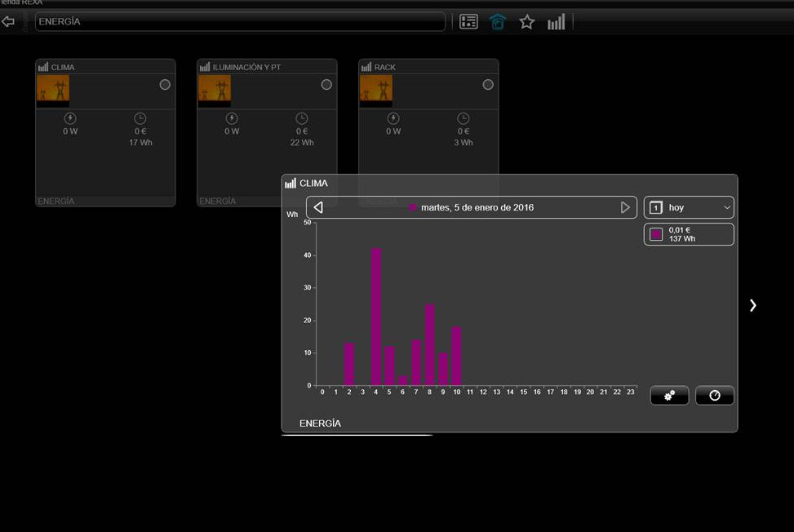Toggle the status circle on the RACK card
The width and height of the screenshot is (794, 532).
[x=488, y=83]
